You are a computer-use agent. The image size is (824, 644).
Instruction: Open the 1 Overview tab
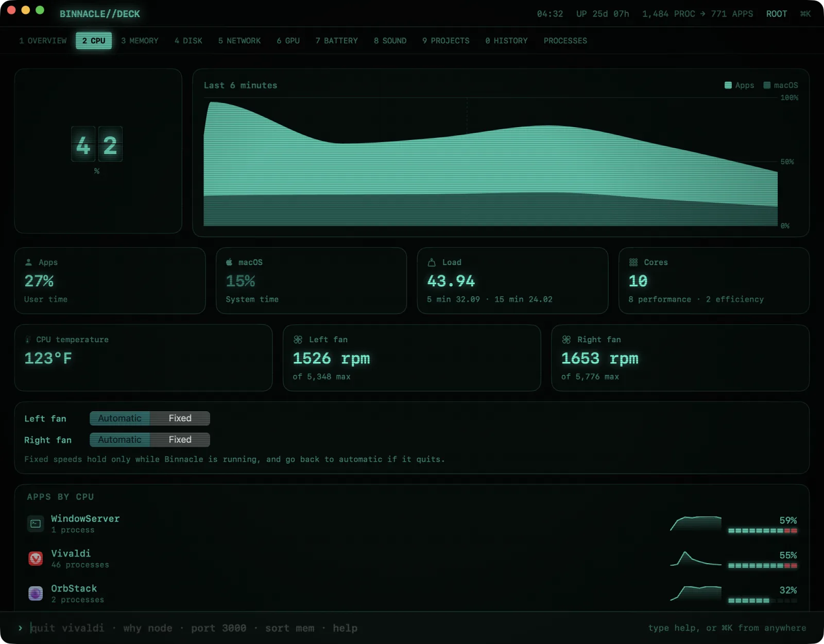tap(43, 41)
